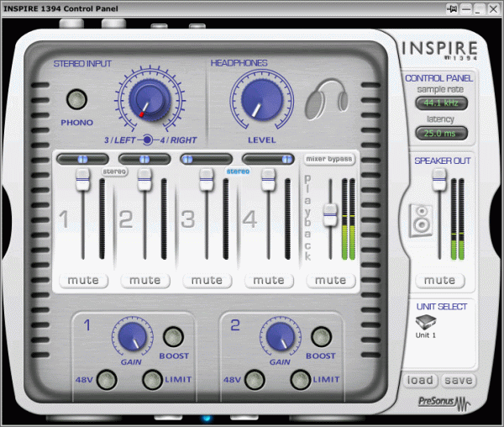Screen dimensions: 504x427
Task: Click the INSPIRE 1394 logo
Action: [x=439, y=50]
